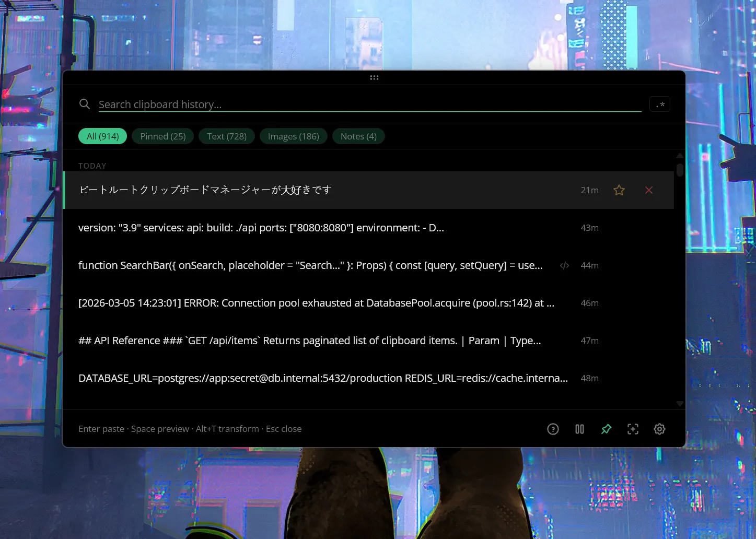Screen dimensions: 756x539
Task: Delete the selected Japanese clipboard entry
Action: (649, 190)
